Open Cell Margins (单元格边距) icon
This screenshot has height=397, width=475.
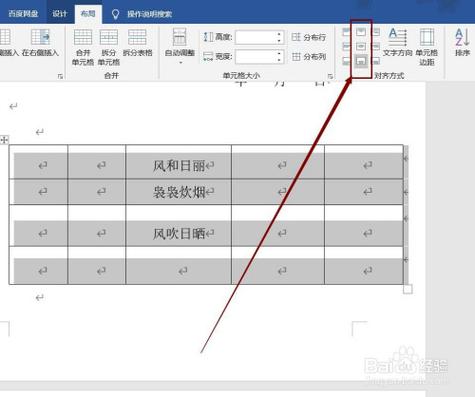(x=427, y=37)
